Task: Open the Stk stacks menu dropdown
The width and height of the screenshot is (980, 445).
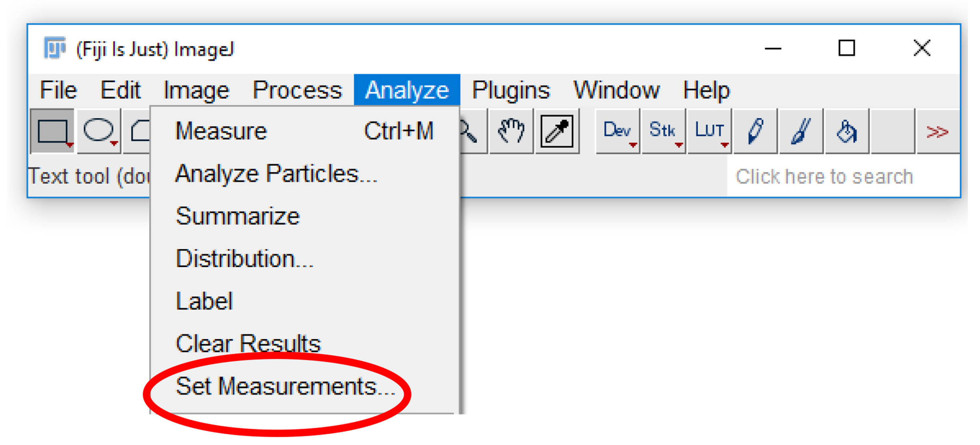Action: [x=664, y=131]
